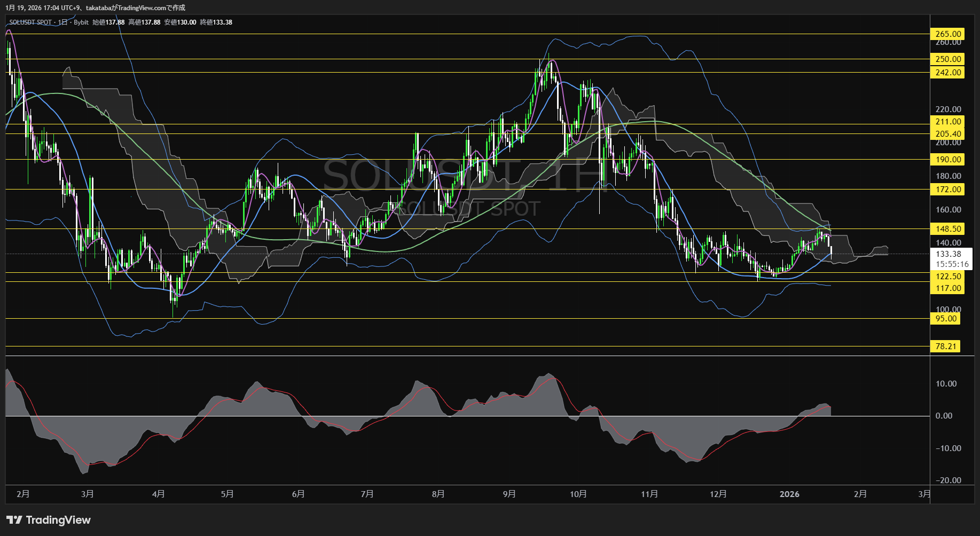
Task: Click the 211.00 yellow price label
Action: (947, 122)
